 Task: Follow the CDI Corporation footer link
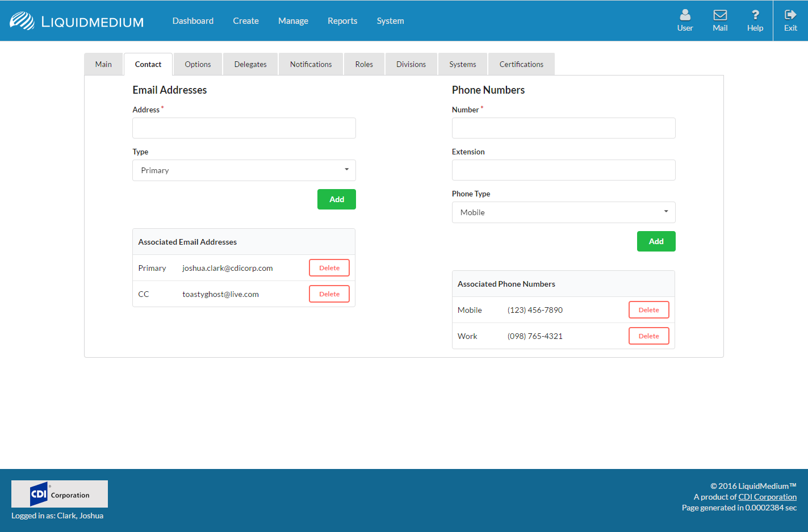pyautogui.click(x=767, y=497)
